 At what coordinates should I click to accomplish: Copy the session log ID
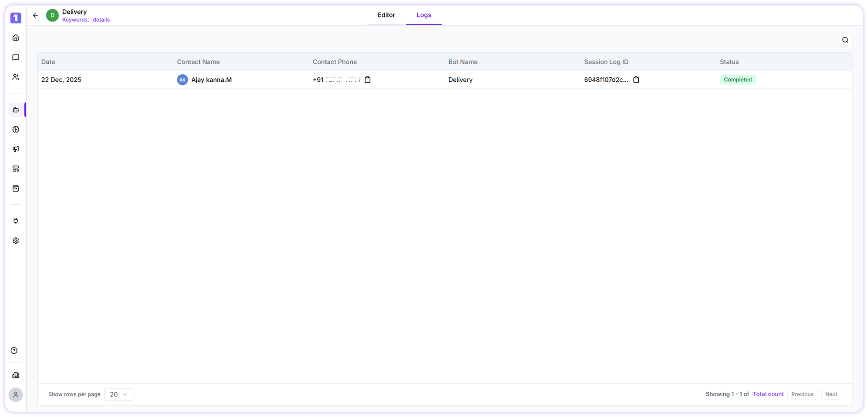[636, 80]
